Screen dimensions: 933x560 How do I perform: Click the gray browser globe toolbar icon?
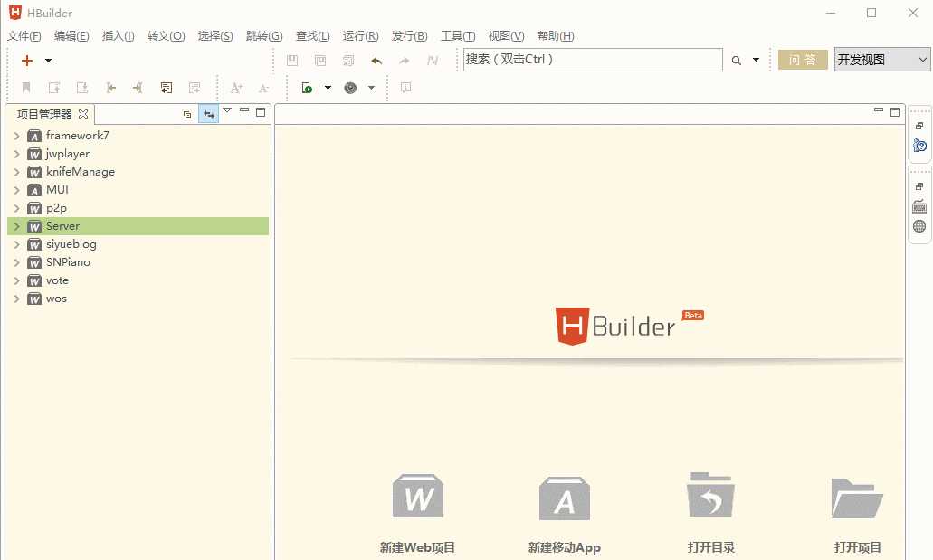(350, 88)
